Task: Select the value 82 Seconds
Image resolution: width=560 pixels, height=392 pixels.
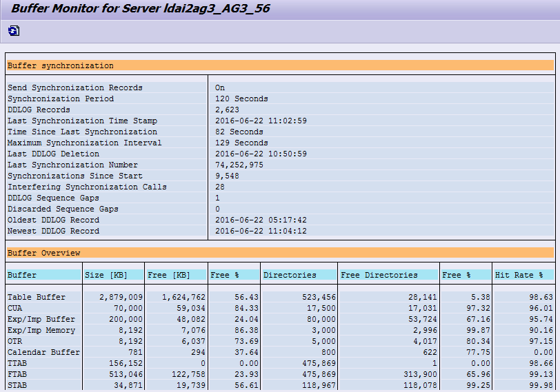Action: pyautogui.click(x=239, y=132)
